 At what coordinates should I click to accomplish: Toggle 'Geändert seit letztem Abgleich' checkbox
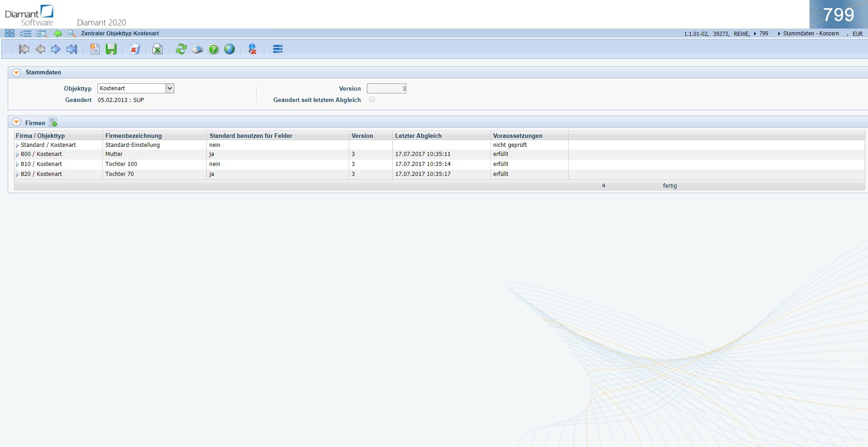372,100
